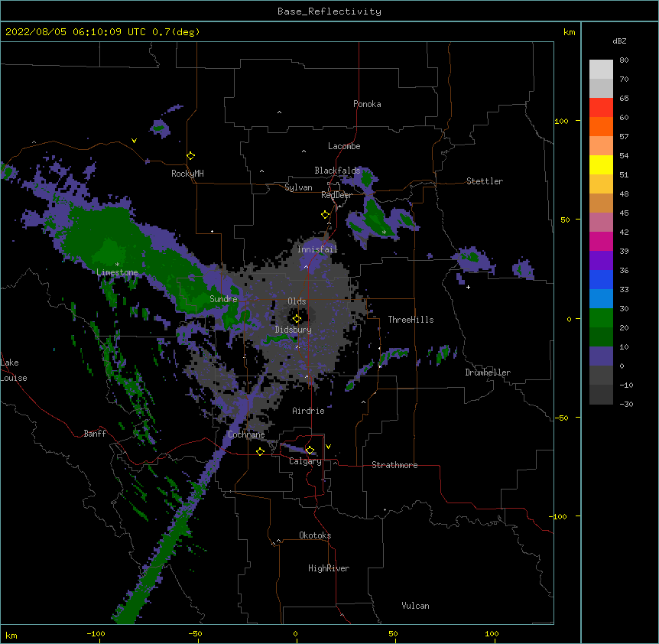Click the km unit label at bottom left
Screen dimensions: 659x644
[x=11, y=635]
